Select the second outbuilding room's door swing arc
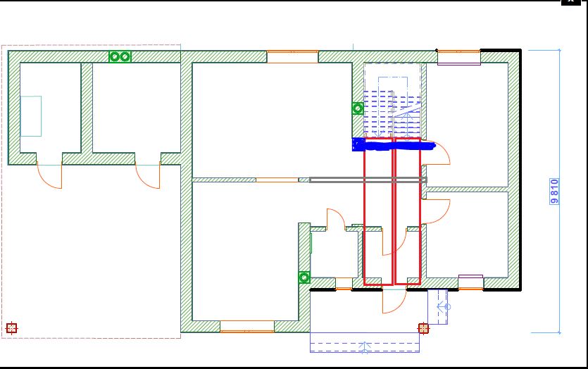Viewport: 588px width, 369px height. point(147,176)
